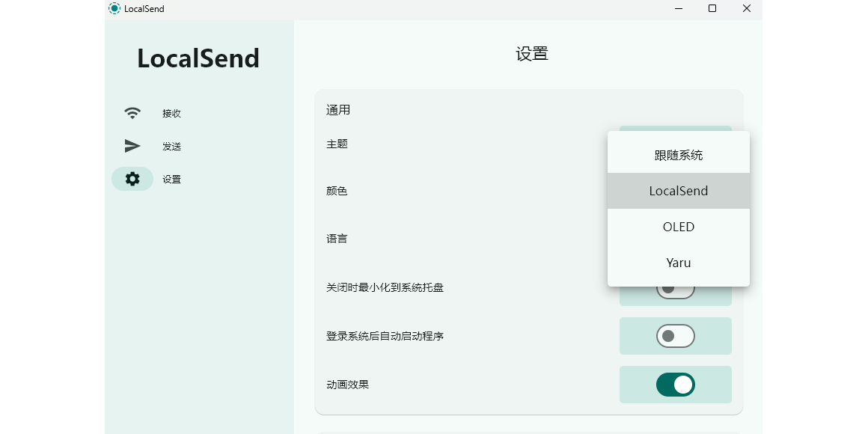This screenshot has height=434, width=868.
Task: Click the settings gear icon in sidebar
Action: coord(132,179)
